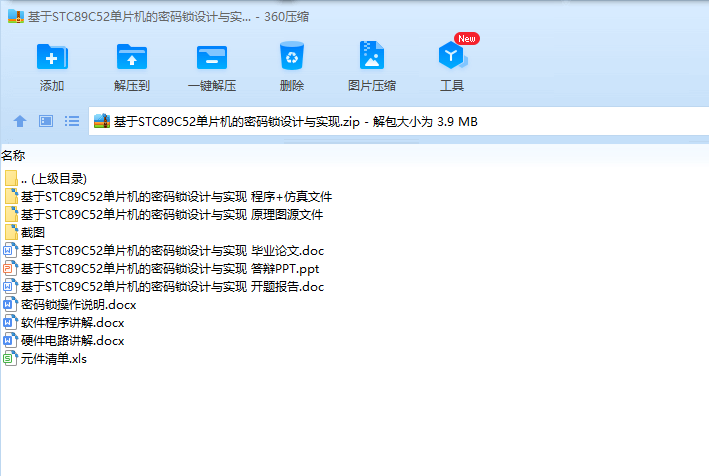The height and width of the screenshot is (476, 709).
Task: Click the 360压缩 app icon in the title bar
Action: point(16,16)
